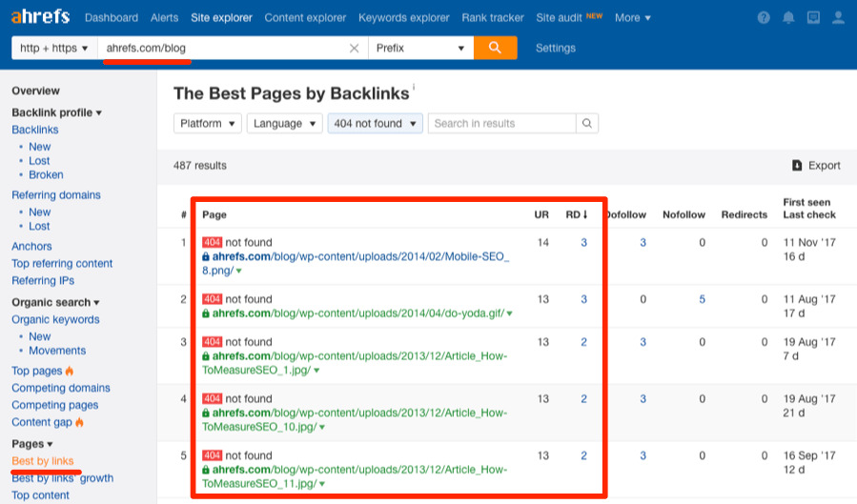Switch to Keywords explorer tab

pos(405,18)
